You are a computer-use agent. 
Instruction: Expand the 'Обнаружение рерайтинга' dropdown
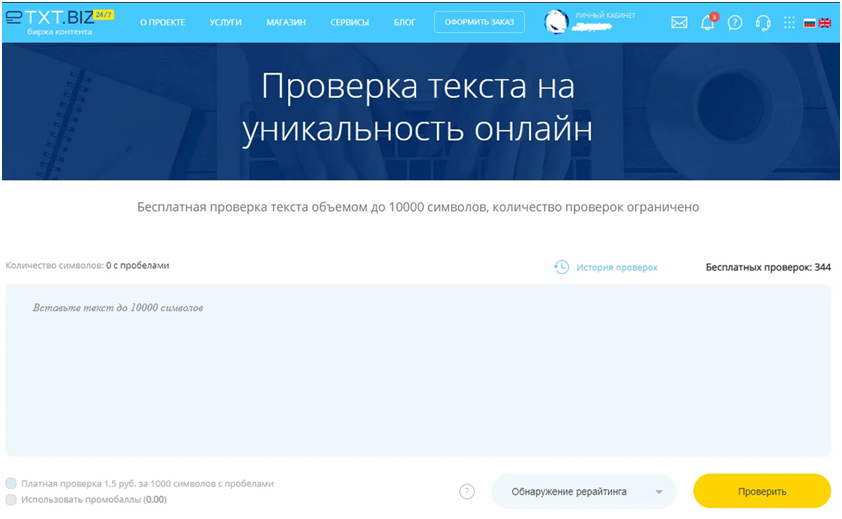click(x=584, y=492)
